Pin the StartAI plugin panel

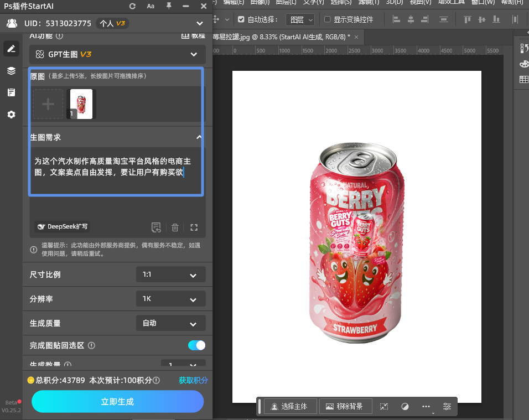(169, 6)
